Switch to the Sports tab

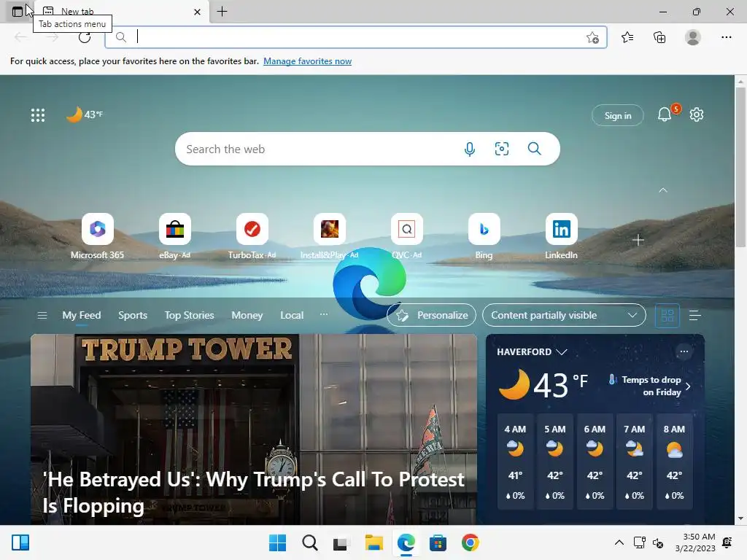point(133,315)
